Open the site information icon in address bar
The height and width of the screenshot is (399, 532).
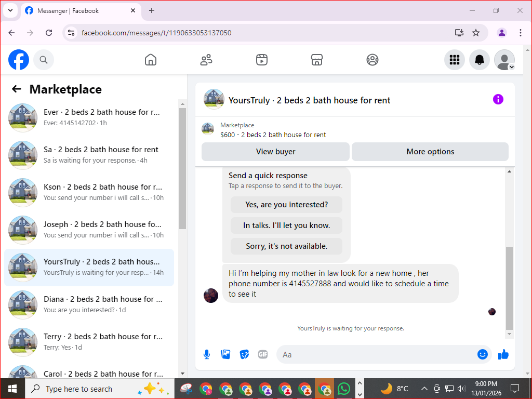[71, 33]
